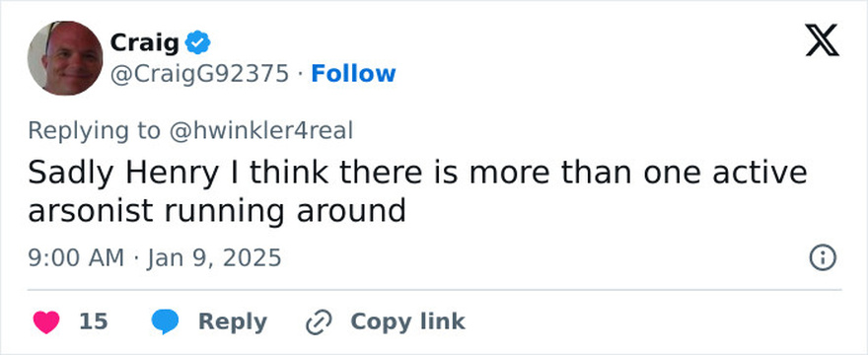The height and width of the screenshot is (355, 868).
Task: Click the Jan 9, 2025 date
Action: pos(214,258)
